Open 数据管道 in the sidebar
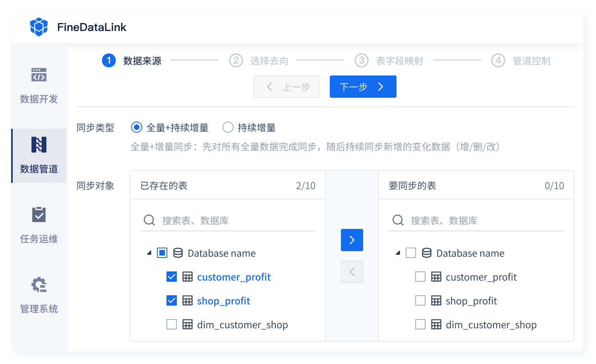Screen dimensions: 596x364 [x=39, y=155]
